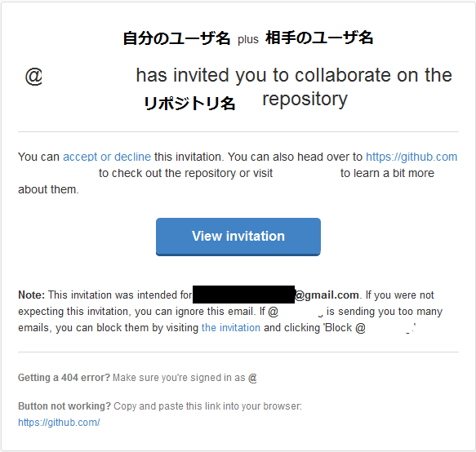Click the 自分のユーザ名 label at the top

point(176,38)
